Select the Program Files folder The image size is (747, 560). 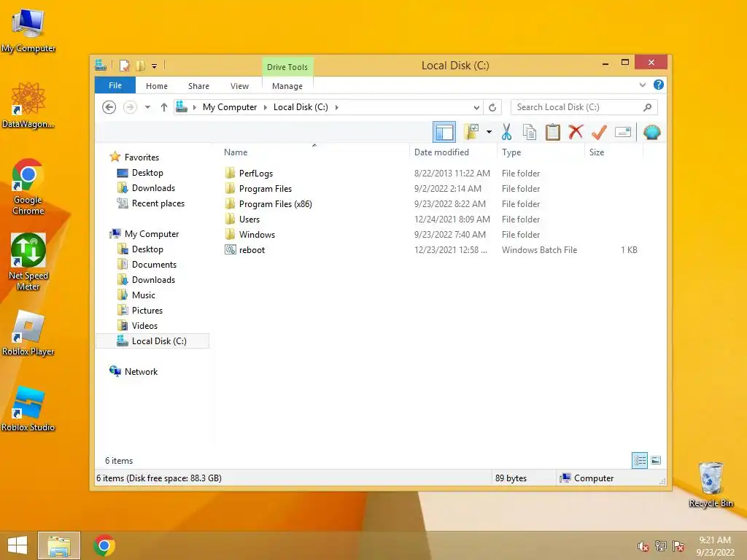[266, 189]
